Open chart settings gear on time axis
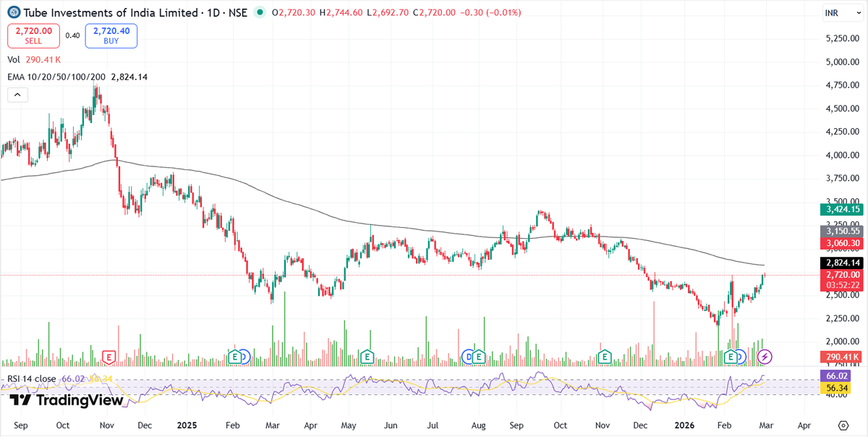868x437 pixels. coord(843,425)
